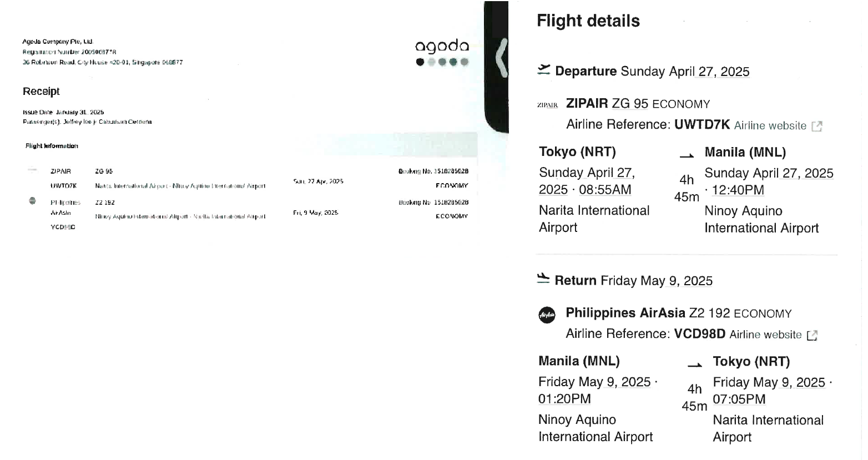
Task: Collapse the panel using the left chevron
Action: [x=501, y=57]
